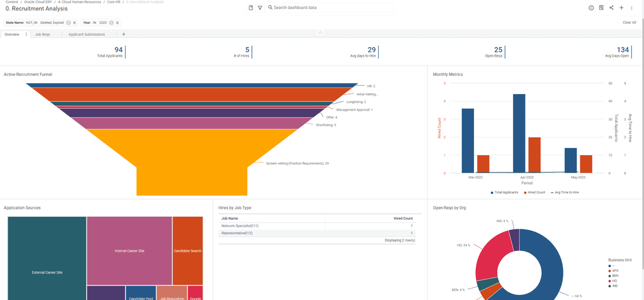Open the dashboard more options menu
This screenshot has width=644, height=300.
coord(632,8)
